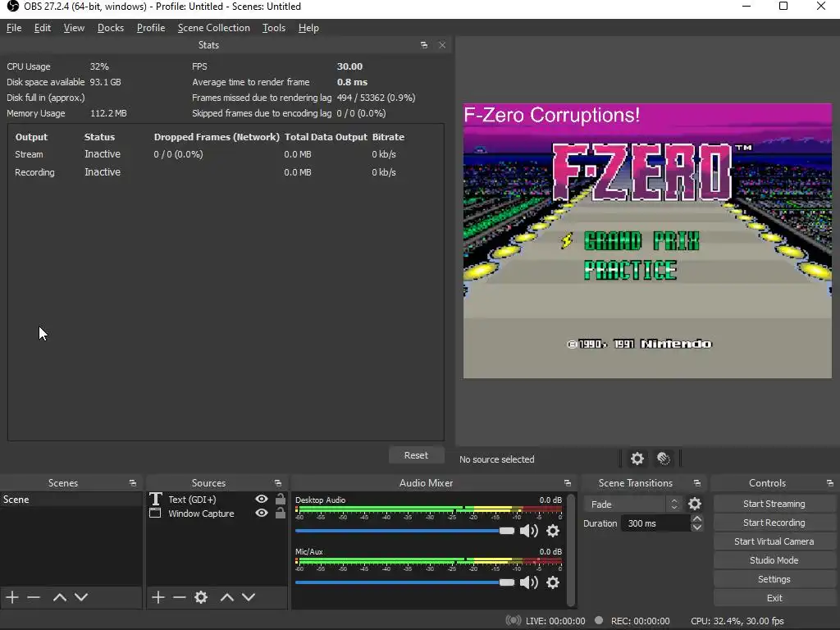Add a new scene with plus icon
This screenshot has height=630, width=840.
[12, 597]
